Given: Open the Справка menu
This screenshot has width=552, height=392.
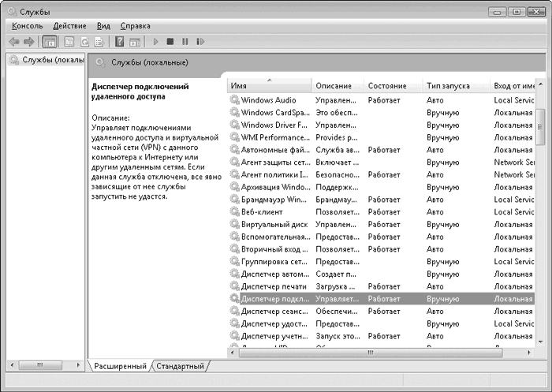Looking at the screenshot, I should pos(135,26).
